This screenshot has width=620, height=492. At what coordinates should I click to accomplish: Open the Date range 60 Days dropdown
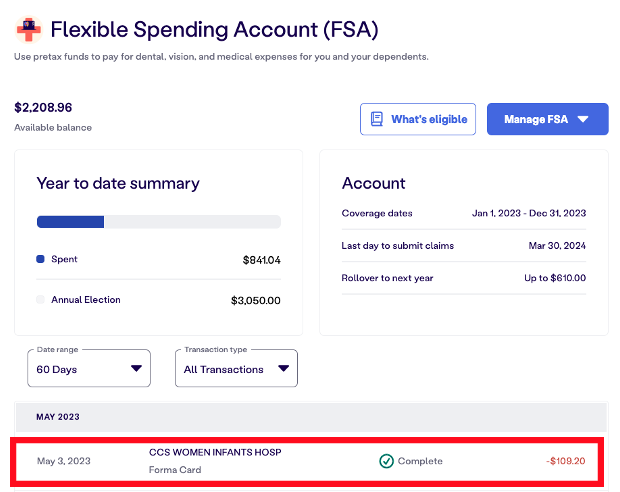(90, 368)
